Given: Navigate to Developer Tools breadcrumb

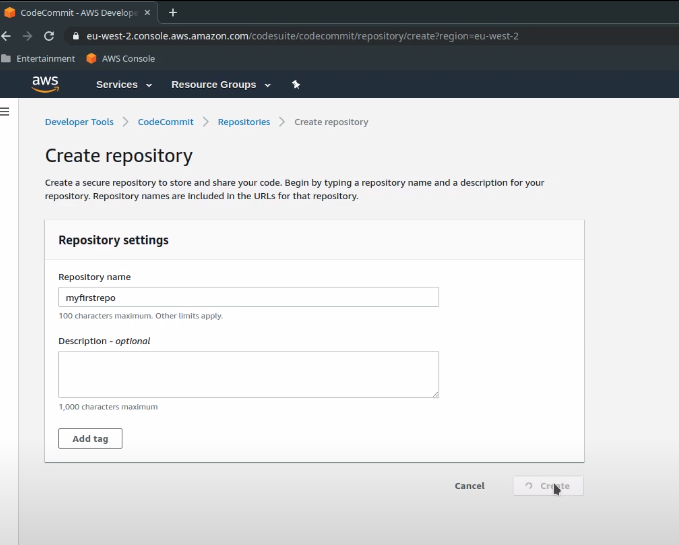Looking at the screenshot, I should 79,122.
